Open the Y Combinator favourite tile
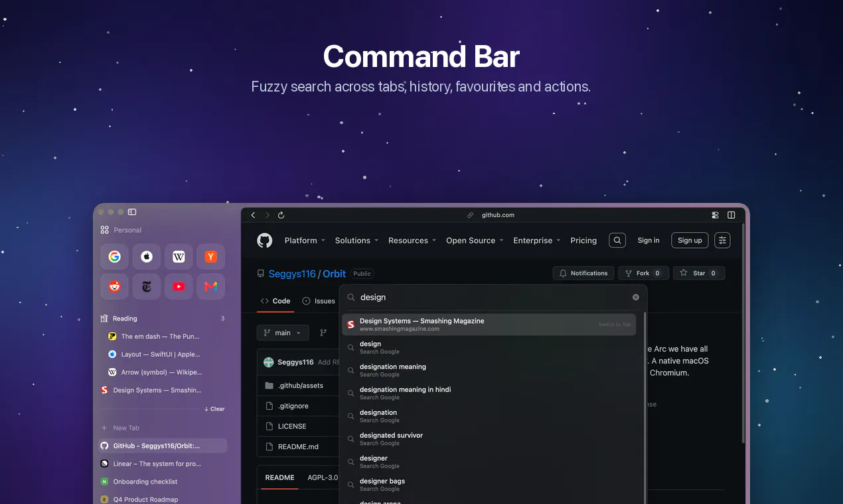Screen dimensions: 843x504 coord(210,257)
